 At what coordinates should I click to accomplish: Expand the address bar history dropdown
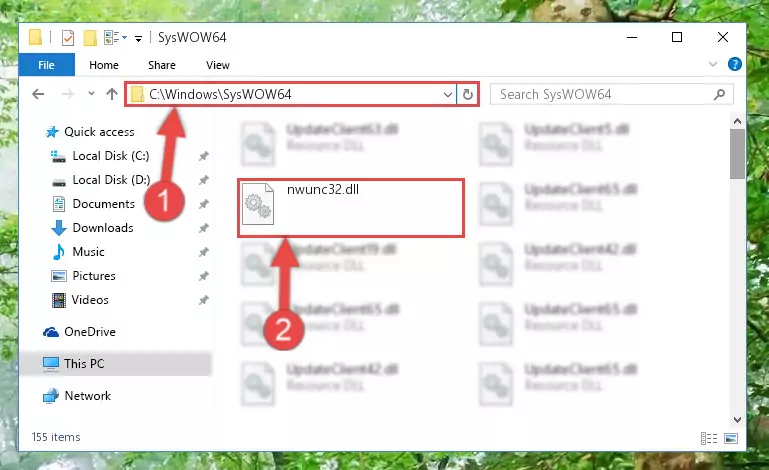pyautogui.click(x=447, y=94)
